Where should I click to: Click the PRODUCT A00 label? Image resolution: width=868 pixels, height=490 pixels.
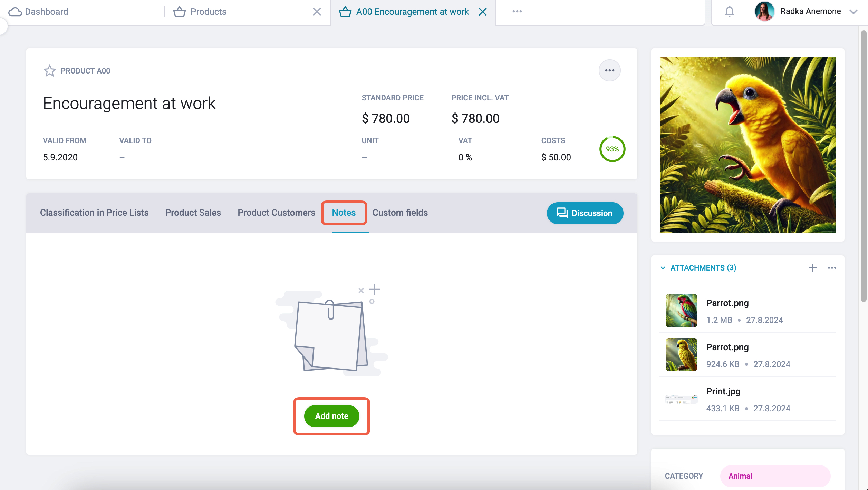85,71
